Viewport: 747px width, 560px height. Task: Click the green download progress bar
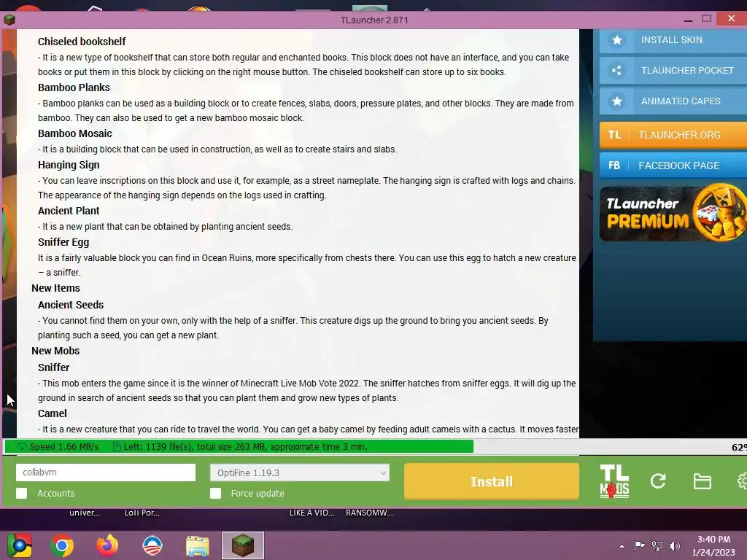(239, 447)
